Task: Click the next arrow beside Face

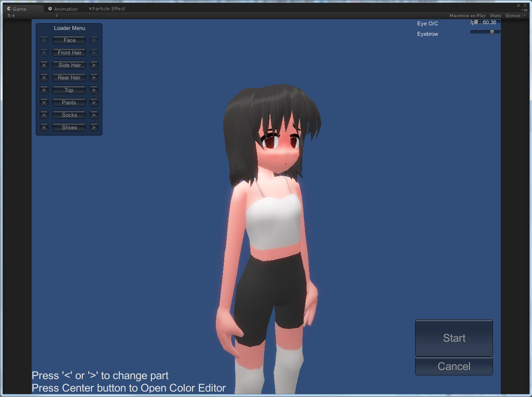Action: [x=94, y=40]
